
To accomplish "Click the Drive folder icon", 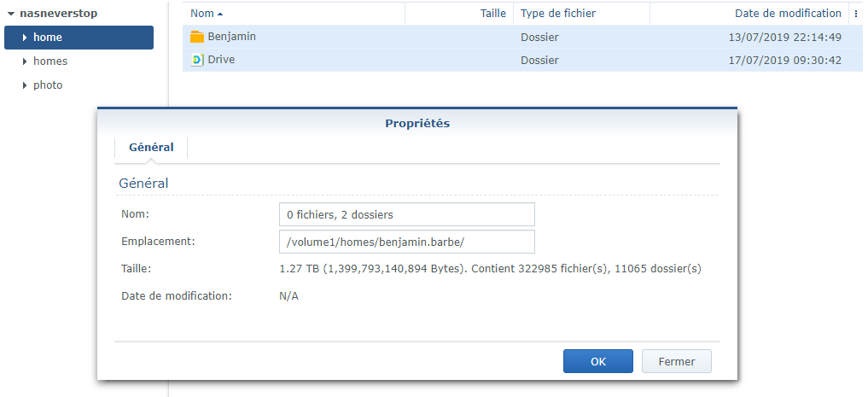I will click(x=197, y=60).
